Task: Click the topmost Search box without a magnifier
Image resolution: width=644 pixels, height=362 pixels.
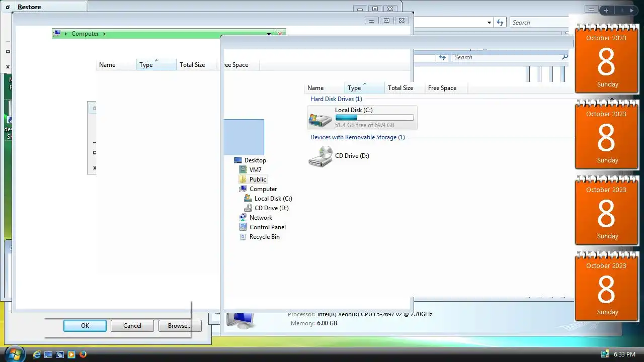Action: pyautogui.click(x=538, y=23)
